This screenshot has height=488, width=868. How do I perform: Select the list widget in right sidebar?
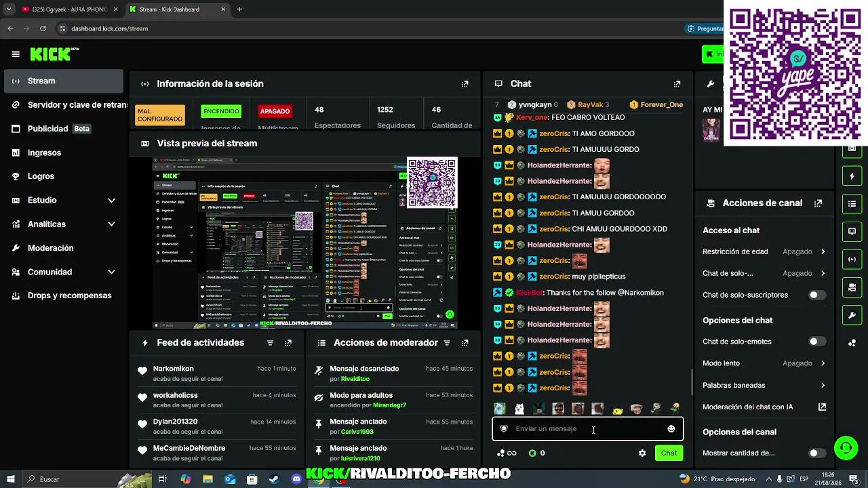coord(852,203)
